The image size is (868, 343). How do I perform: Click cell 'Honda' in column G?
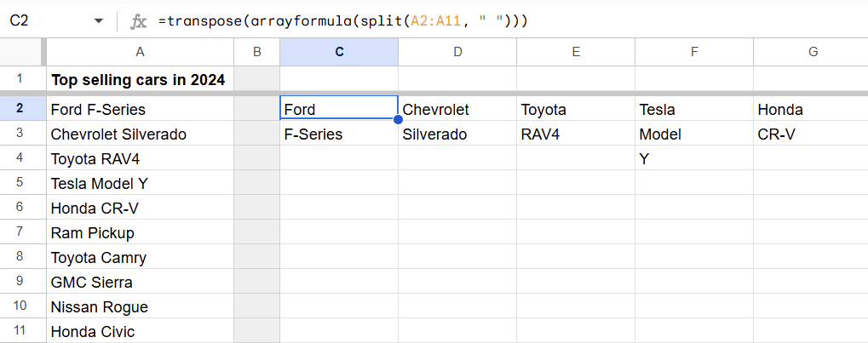pyautogui.click(x=811, y=108)
